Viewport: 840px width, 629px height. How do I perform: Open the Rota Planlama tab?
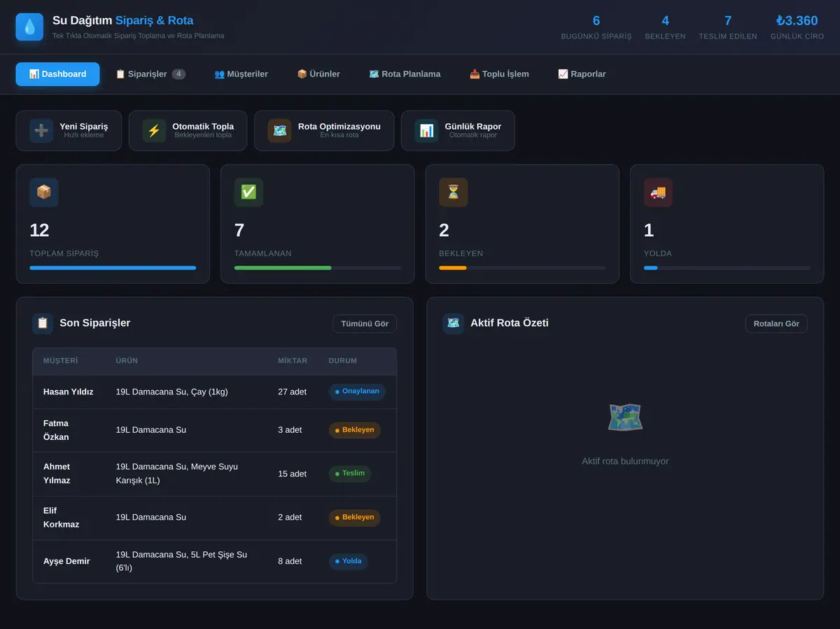point(405,74)
